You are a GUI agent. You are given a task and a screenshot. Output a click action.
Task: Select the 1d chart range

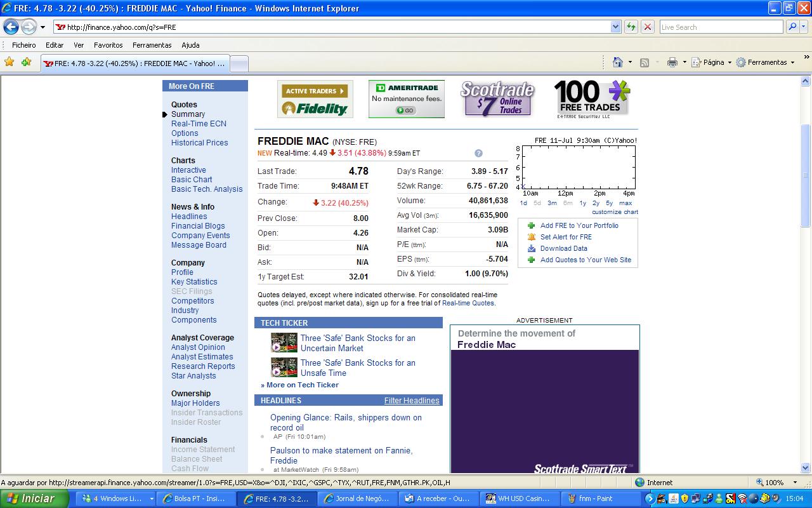tap(523, 203)
